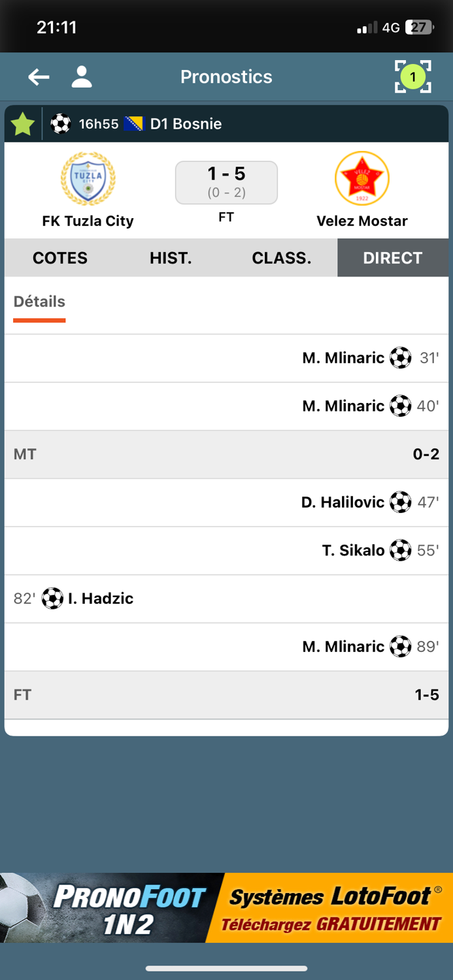
Task: Tap the goal ball for D. Halilovic
Action: (401, 502)
